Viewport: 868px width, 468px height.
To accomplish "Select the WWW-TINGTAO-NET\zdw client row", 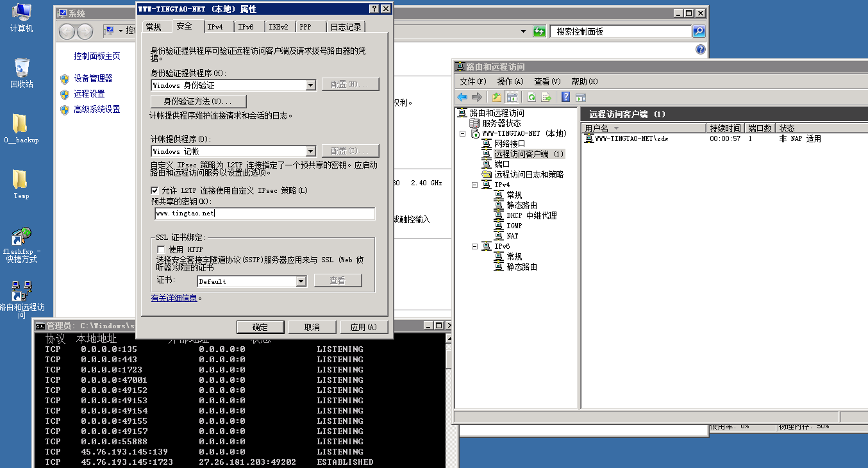I will pyautogui.click(x=632, y=138).
